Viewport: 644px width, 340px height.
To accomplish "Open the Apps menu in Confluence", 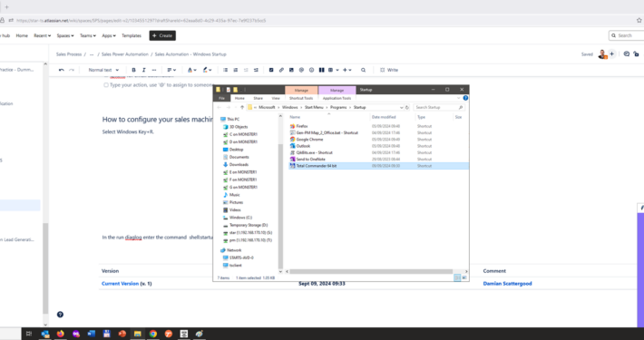I will point(109,35).
